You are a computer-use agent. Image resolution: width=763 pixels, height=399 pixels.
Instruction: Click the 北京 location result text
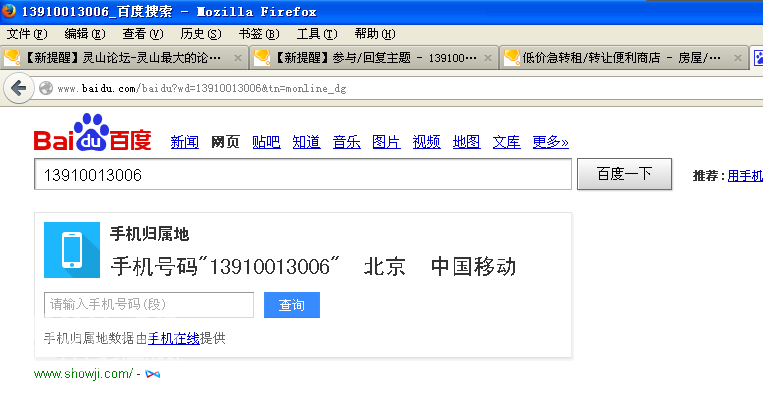[385, 267]
